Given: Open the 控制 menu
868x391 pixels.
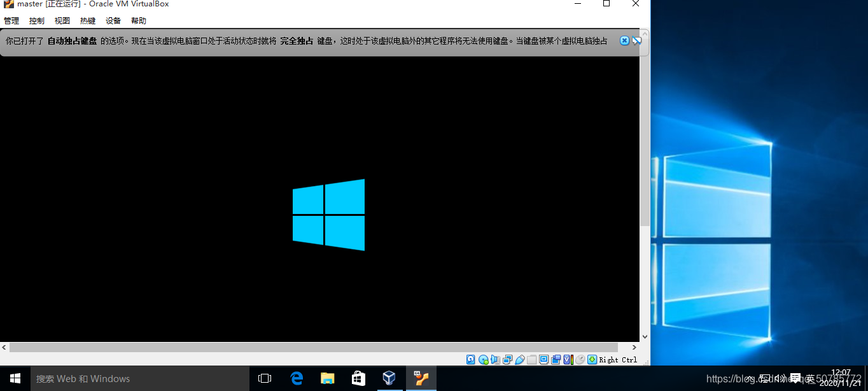Looking at the screenshot, I should point(37,21).
